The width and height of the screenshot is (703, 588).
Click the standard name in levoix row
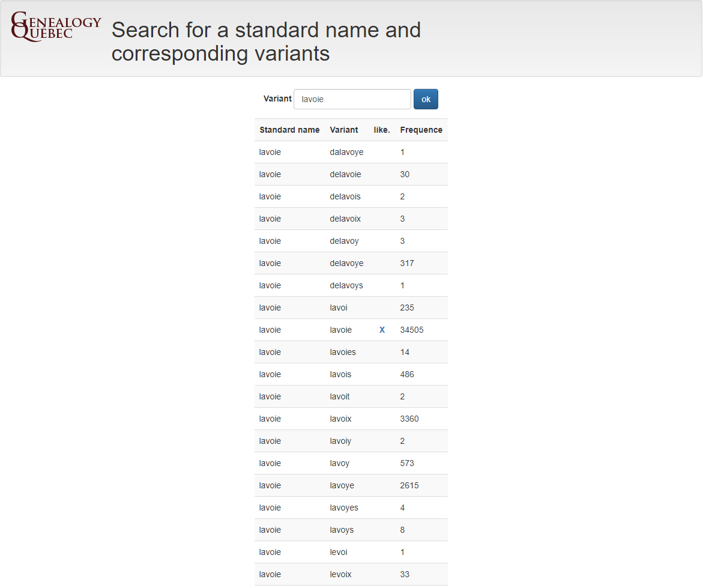click(270, 575)
